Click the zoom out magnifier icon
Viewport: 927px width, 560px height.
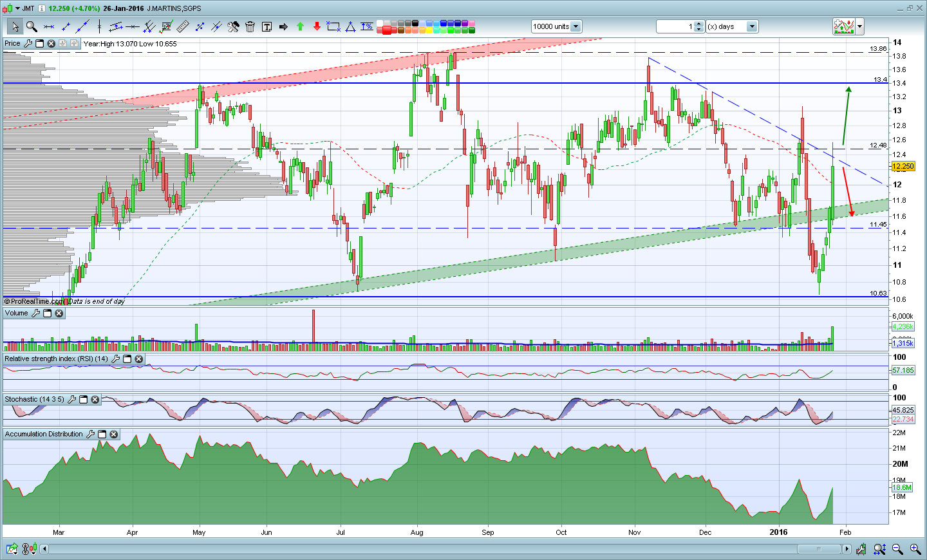[x=897, y=549]
